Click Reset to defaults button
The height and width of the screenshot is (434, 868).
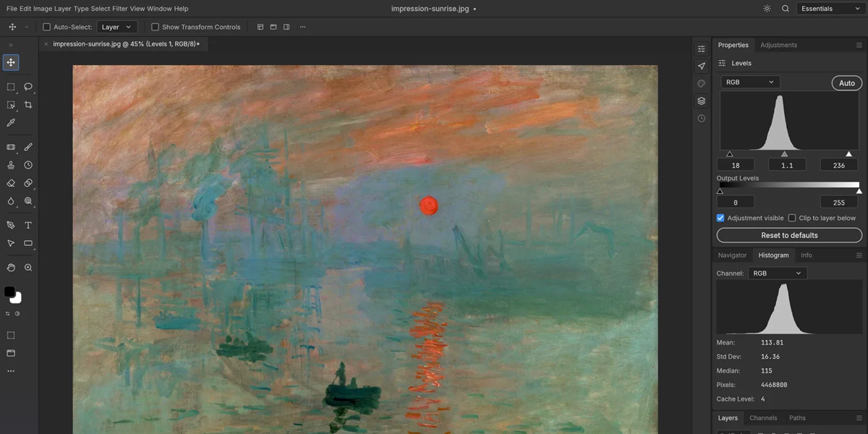tap(789, 235)
